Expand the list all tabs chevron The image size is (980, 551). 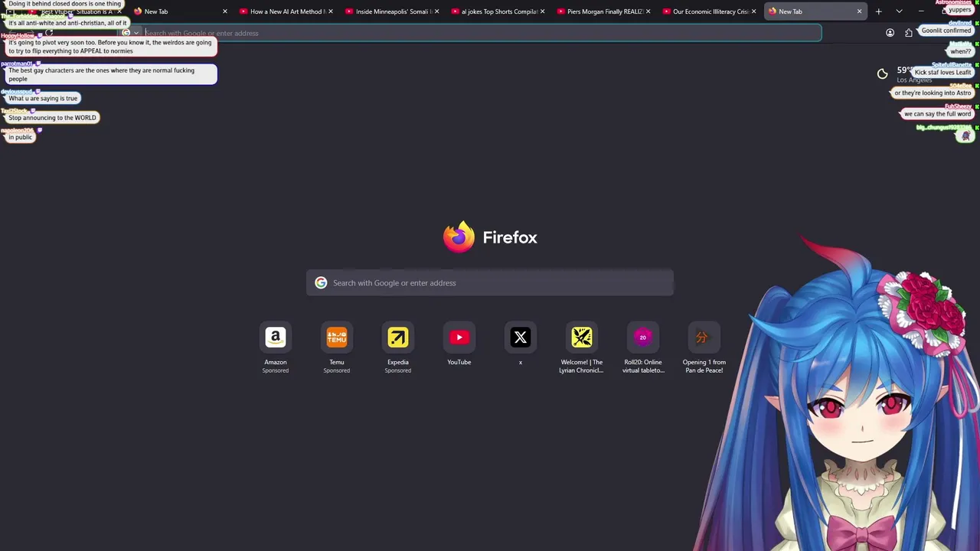pos(899,11)
